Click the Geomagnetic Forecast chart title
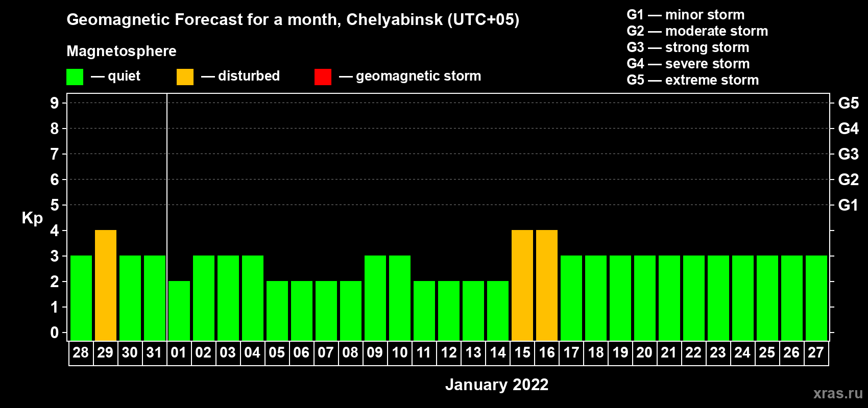This screenshot has width=868, height=408. click(293, 20)
